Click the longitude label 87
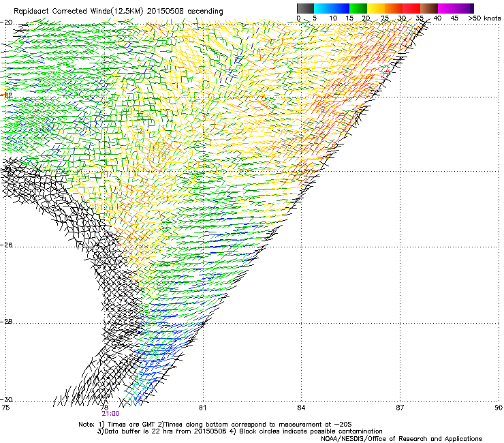This screenshot has height=443, width=504. pyautogui.click(x=400, y=408)
